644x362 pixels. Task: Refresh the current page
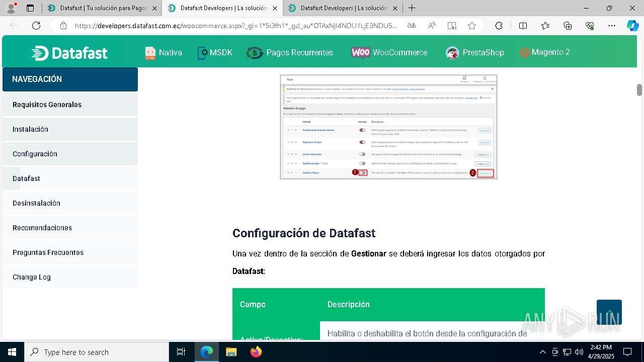pos(36,26)
